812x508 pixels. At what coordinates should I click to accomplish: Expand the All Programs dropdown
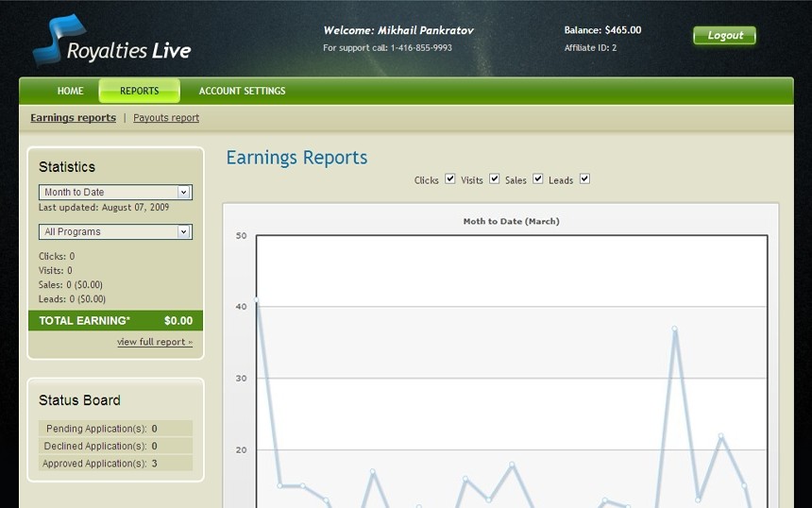click(115, 231)
